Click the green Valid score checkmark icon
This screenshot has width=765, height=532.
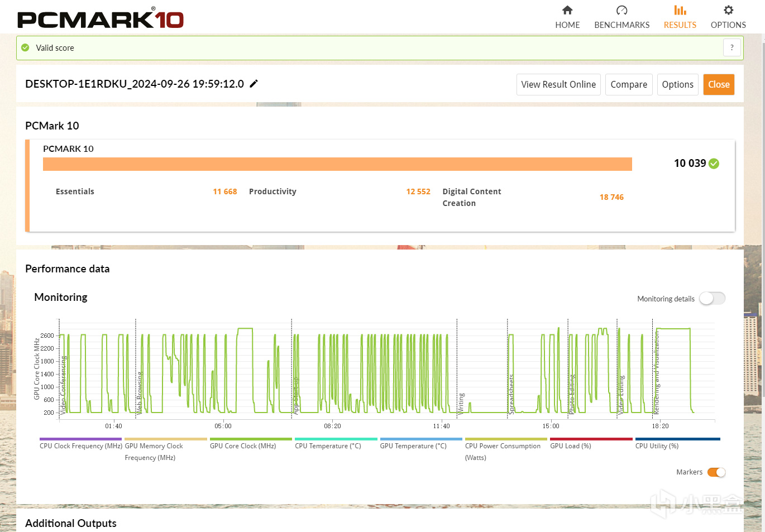pyautogui.click(x=25, y=48)
